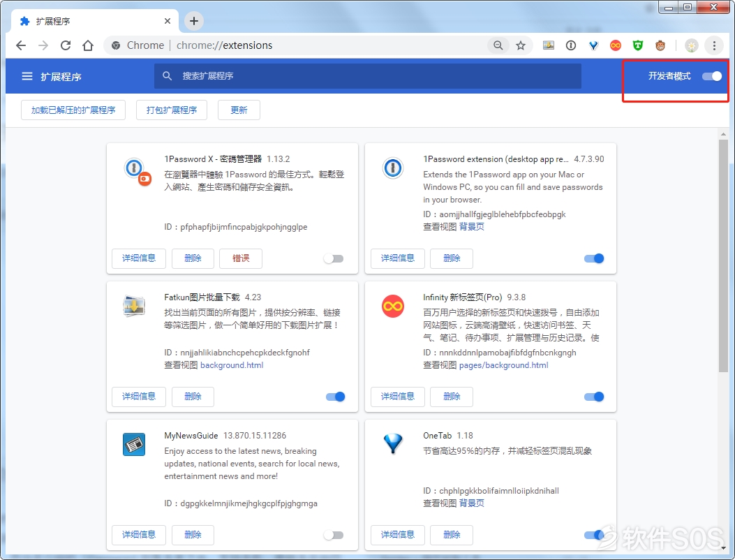Open 1Password extension background page link
This screenshot has height=560, width=735.
coord(472,227)
